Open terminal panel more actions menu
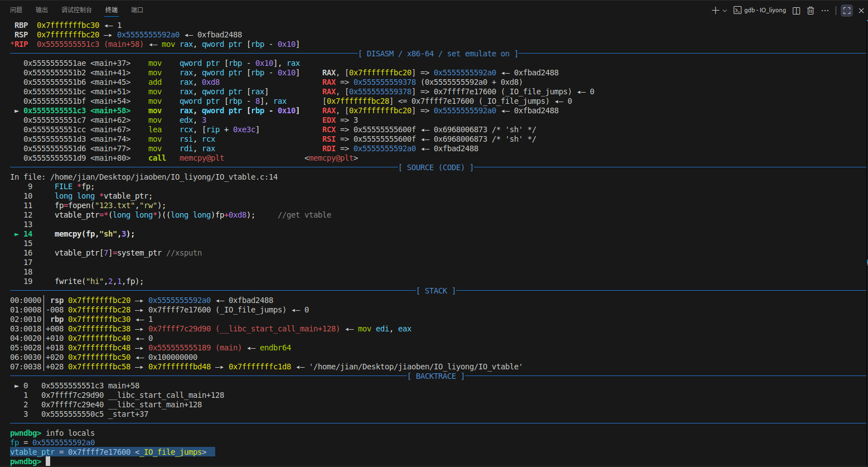The width and height of the screenshot is (868, 467). 825,11
